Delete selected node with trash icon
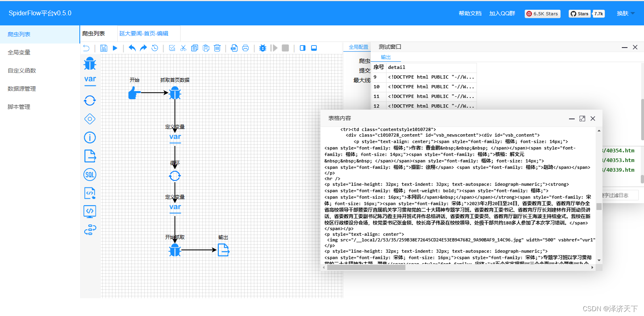644x316 pixels. point(217,48)
